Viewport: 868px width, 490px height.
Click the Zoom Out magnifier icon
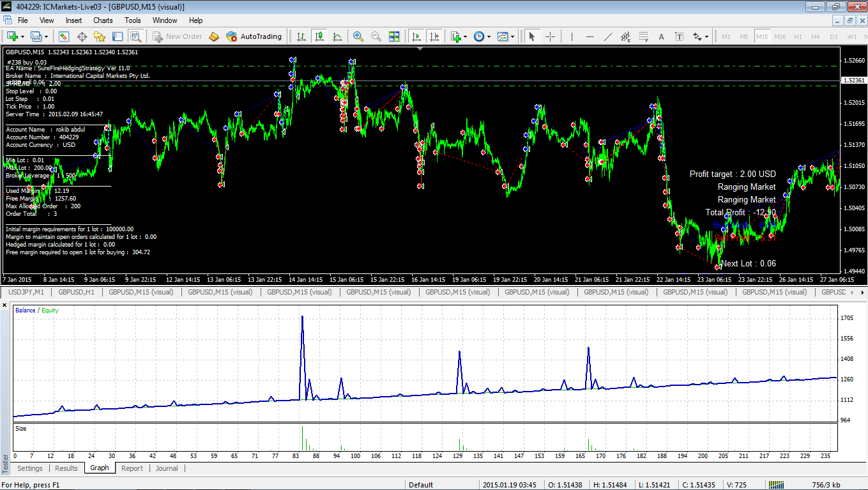376,36
